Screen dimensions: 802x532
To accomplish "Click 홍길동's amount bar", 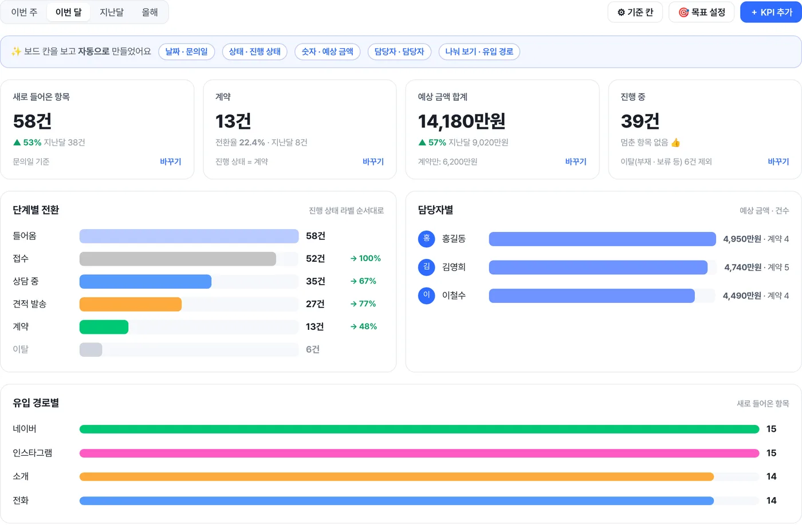I will (x=602, y=239).
